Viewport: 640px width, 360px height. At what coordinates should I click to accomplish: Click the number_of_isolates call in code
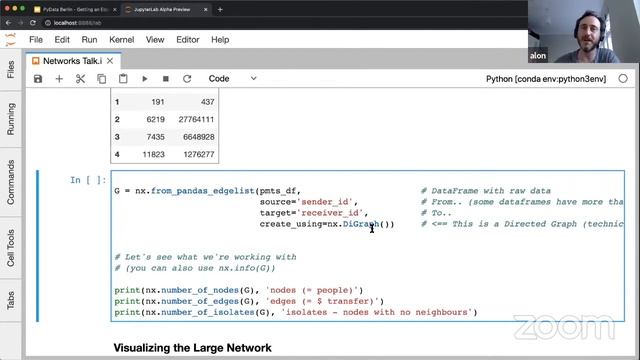(x=208, y=312)
